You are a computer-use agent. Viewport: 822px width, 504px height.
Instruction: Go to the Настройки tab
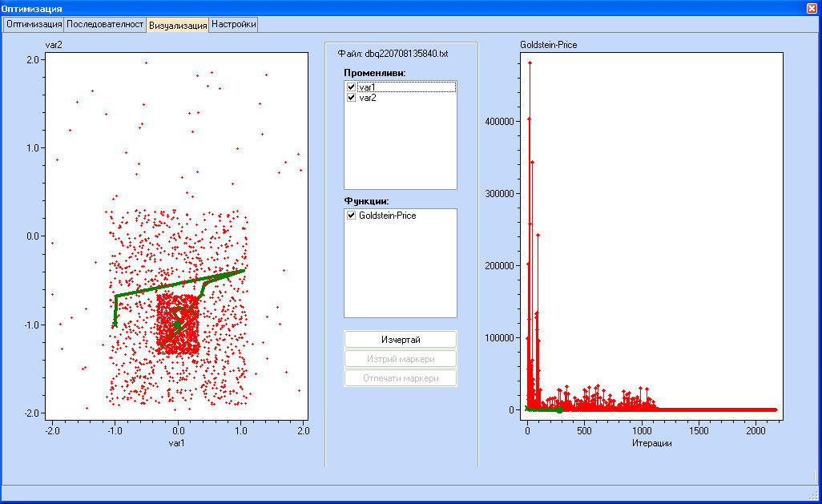[x=233, y=25]
